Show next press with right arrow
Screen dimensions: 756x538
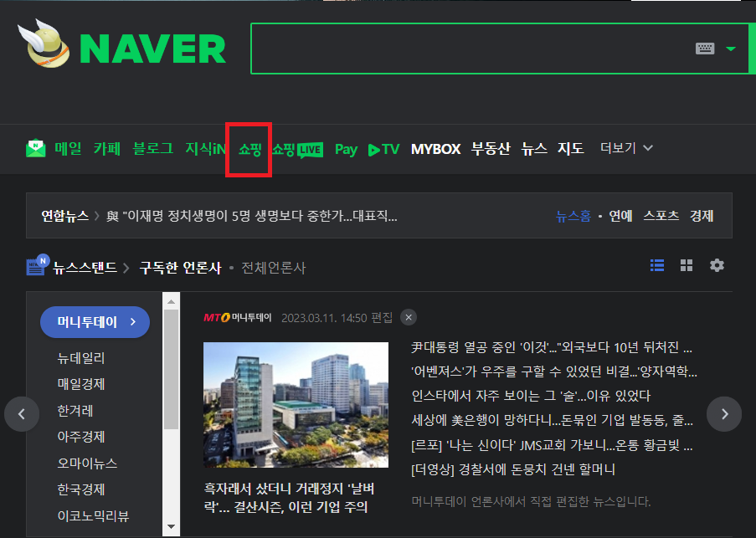[724, 414]
